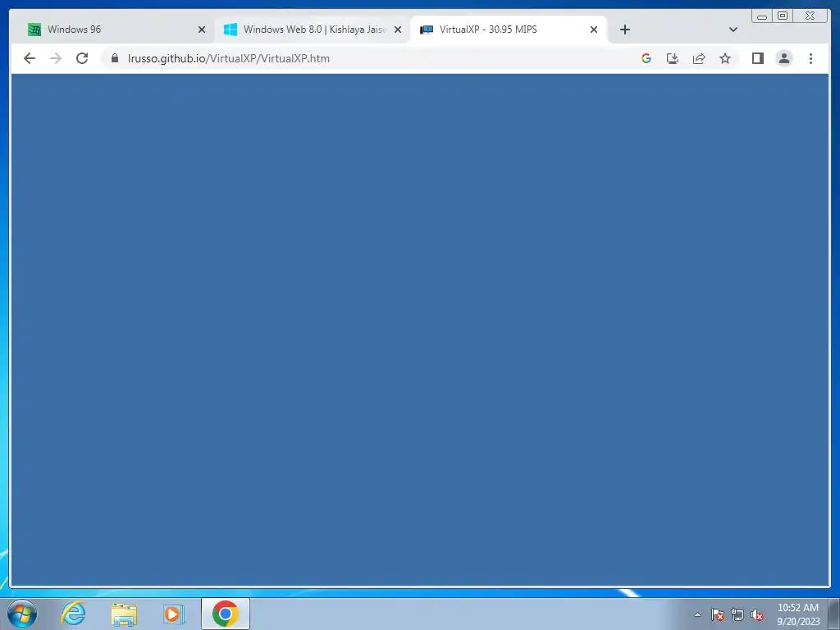Open the Chrome three-dot menu
Viewport: 840px width, 630px height.
810,58
